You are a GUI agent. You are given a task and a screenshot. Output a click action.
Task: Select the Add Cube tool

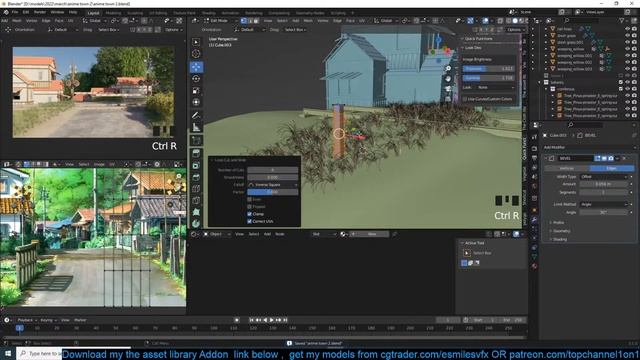(x=196, y=140)
